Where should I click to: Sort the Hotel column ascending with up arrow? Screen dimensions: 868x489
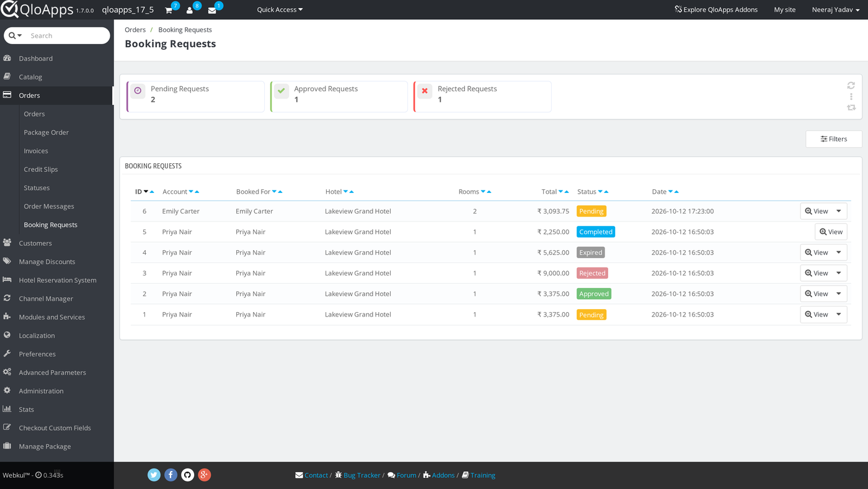(352, 192)
